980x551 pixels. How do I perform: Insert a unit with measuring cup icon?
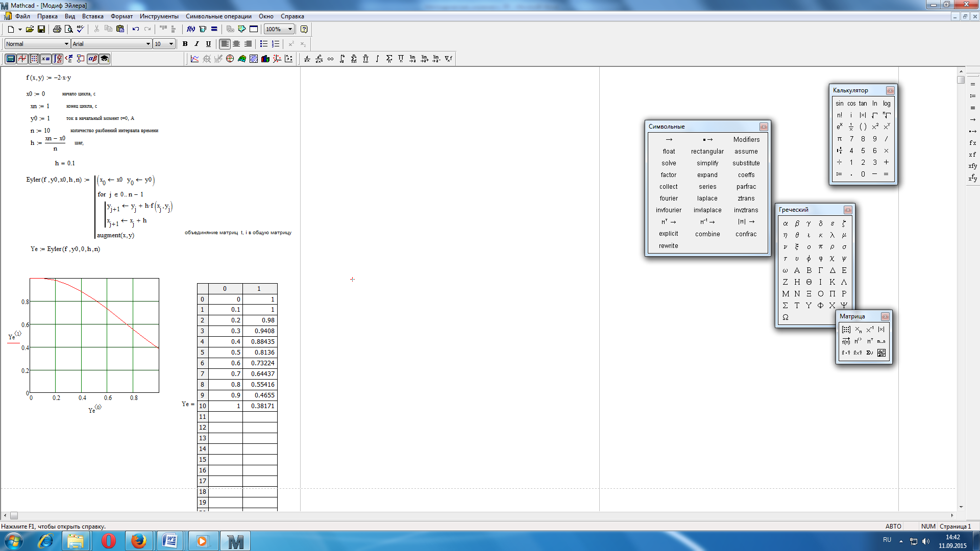click(x=203, y=29)
